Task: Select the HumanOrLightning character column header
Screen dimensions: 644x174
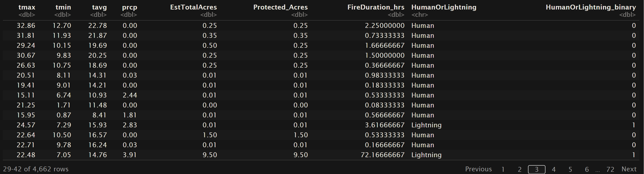Action: coord(444,7)
